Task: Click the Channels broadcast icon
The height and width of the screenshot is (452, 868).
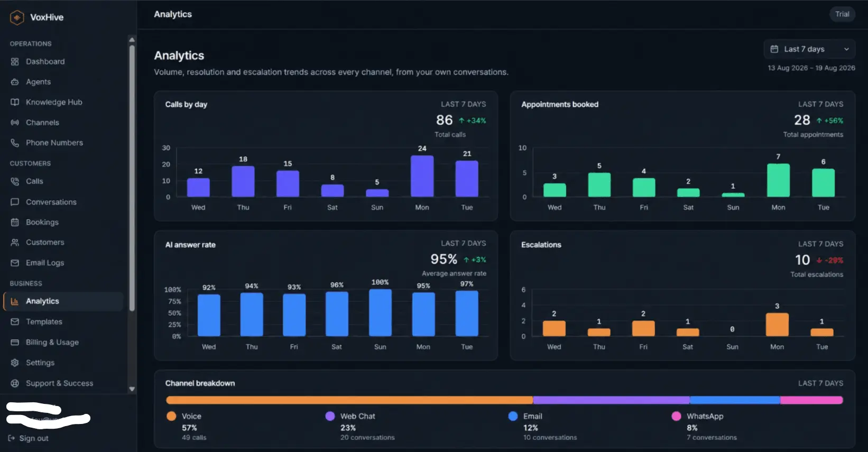Action: [15, 123]
